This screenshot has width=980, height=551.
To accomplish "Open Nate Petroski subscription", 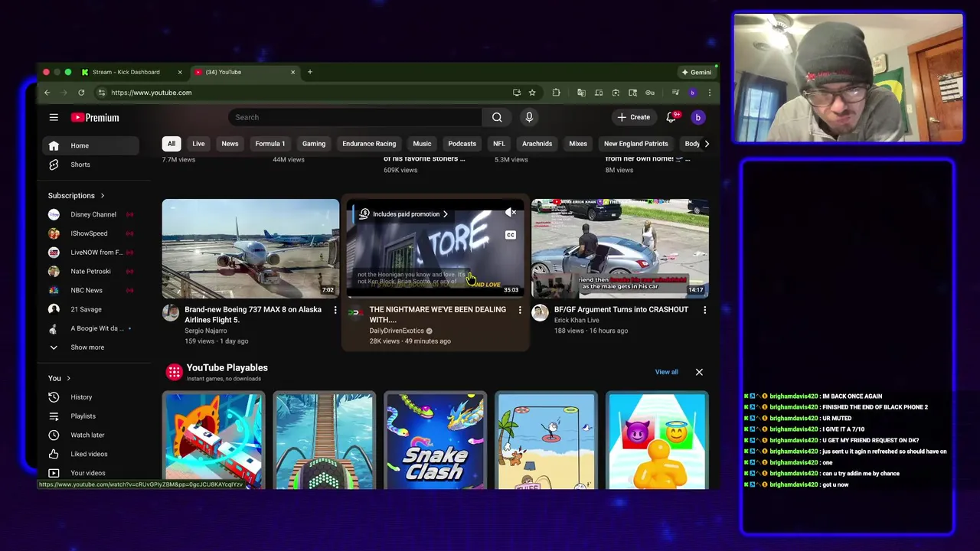I will pos(91,272).
